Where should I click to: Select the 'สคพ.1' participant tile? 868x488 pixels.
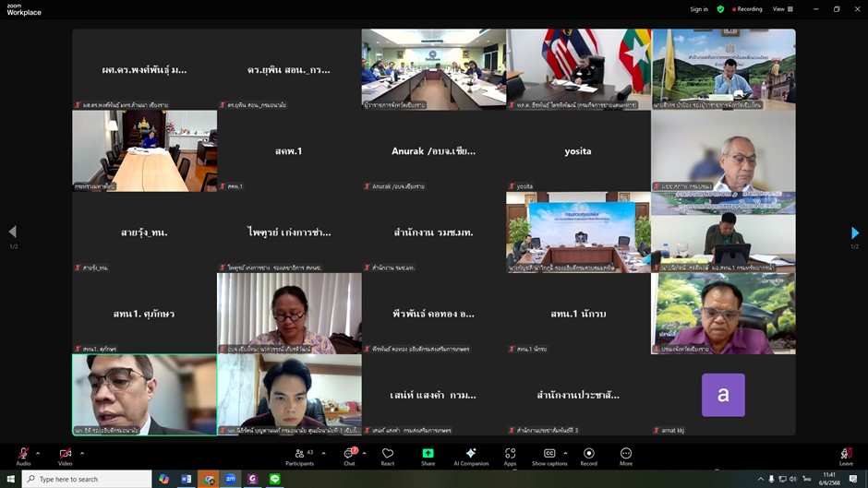click(289, 151)
